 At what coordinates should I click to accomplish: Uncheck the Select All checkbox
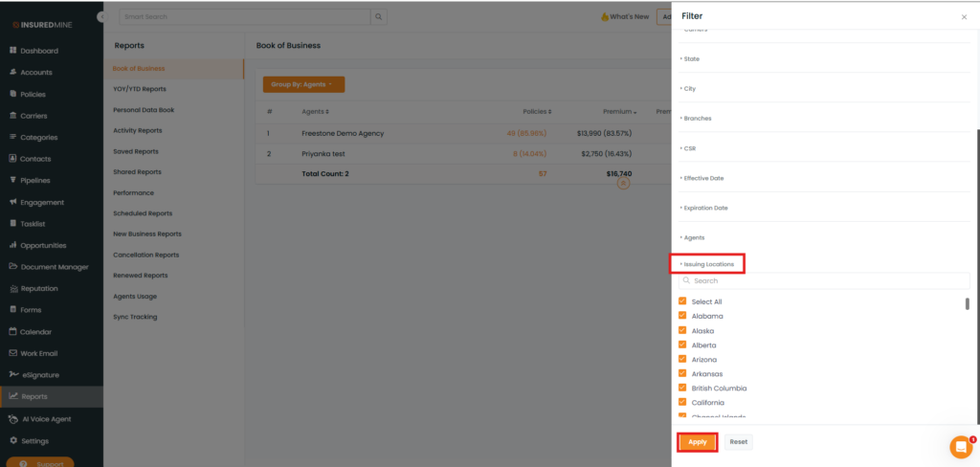[682, 301]
